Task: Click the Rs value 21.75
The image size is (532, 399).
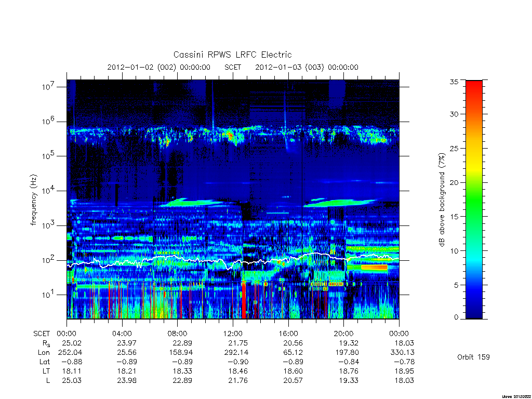Action: [x=238, y=343]
